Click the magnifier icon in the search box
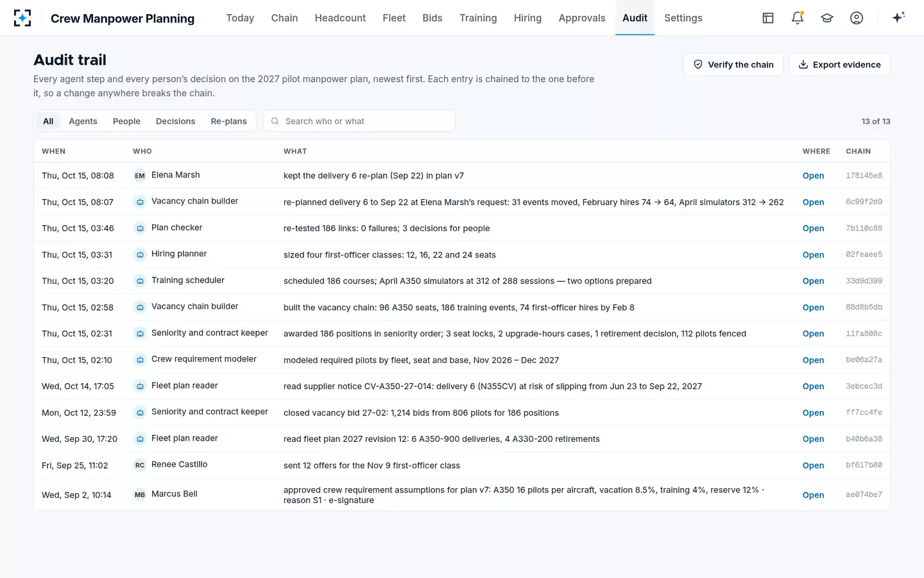The image size is (924, 578). tap(275, 121)
